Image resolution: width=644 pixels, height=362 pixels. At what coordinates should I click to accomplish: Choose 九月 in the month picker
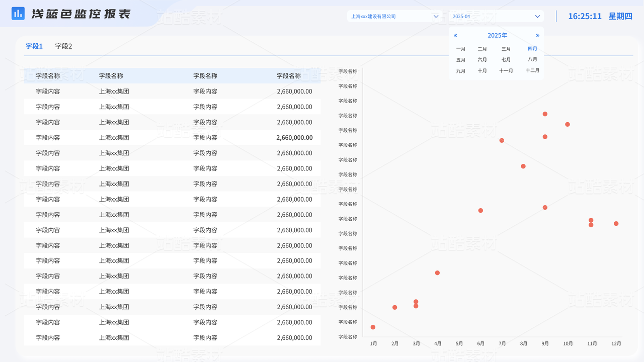[x=461, y=71]
